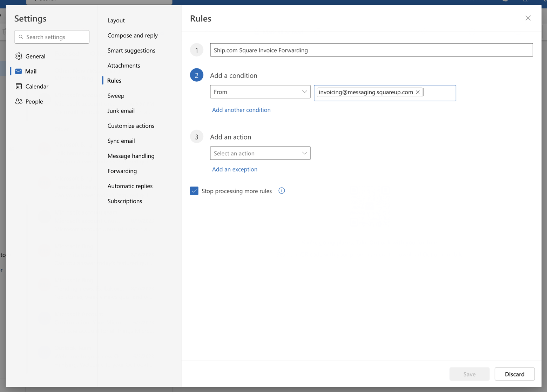Select the Mail envelope icon in sidebar

tap(18, 71)
